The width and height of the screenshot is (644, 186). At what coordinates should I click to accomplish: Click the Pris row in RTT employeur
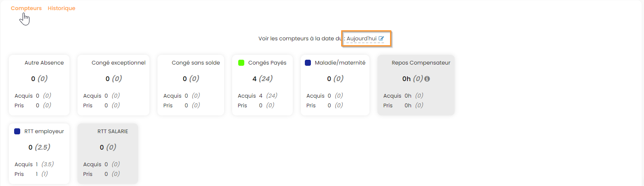pos(31,174)
